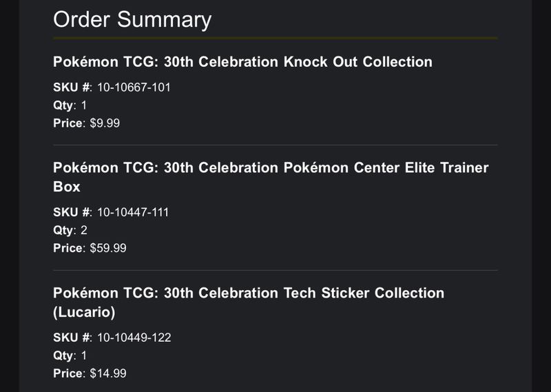Viewport: 551px width, 392px height.
Task: Click the Qty label of the third item
Action: [63, 355]
